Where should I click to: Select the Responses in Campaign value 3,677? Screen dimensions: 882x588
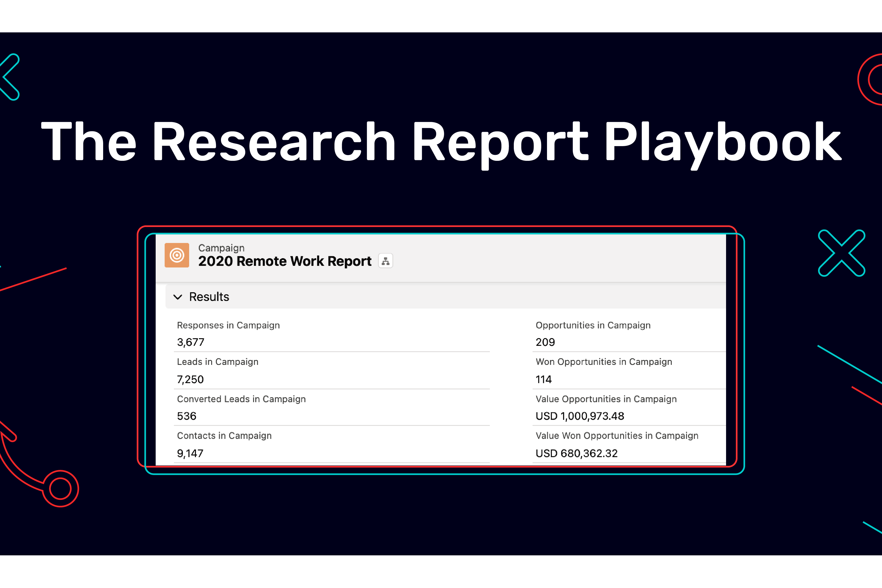[190, 342]
